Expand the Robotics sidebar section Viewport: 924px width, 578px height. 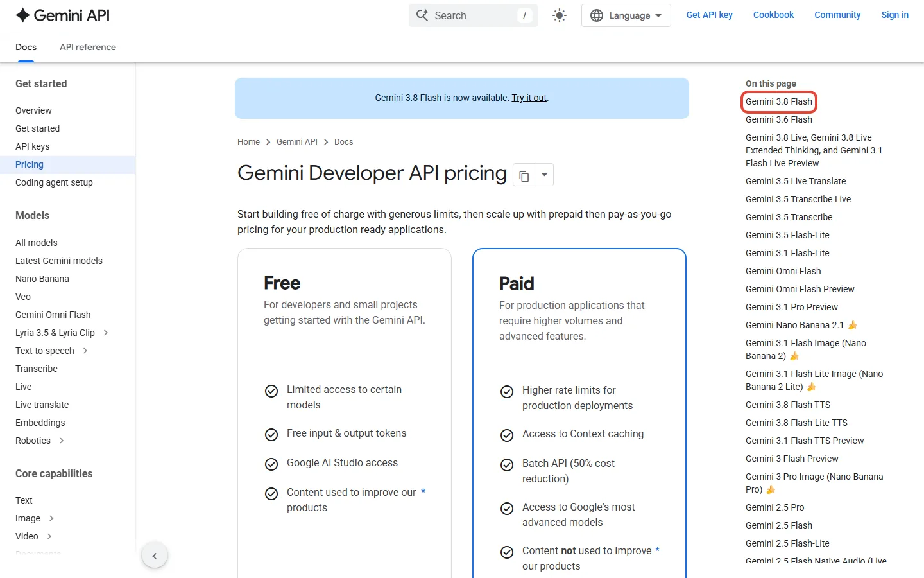[x=62, y=441]
